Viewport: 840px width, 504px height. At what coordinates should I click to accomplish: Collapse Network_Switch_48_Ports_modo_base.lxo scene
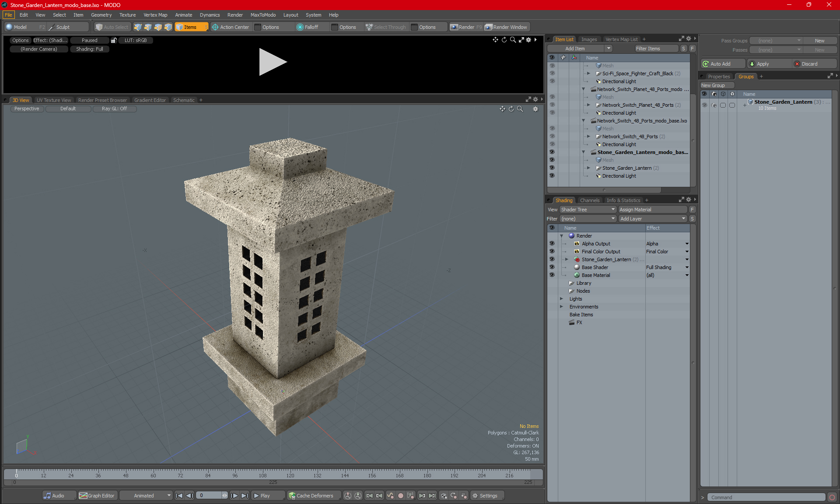583,121
